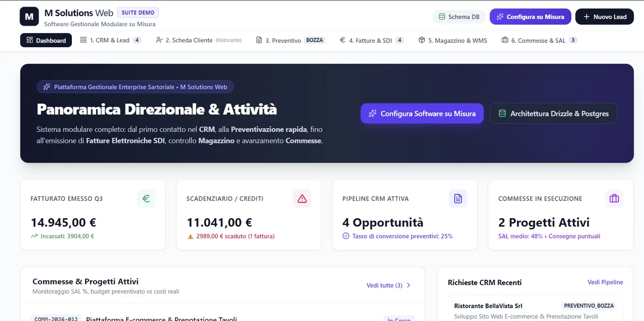Click briefcase icon on Commesse in Esecuzione card
This screenshot has width=644, height=321.
coord(614,199)
